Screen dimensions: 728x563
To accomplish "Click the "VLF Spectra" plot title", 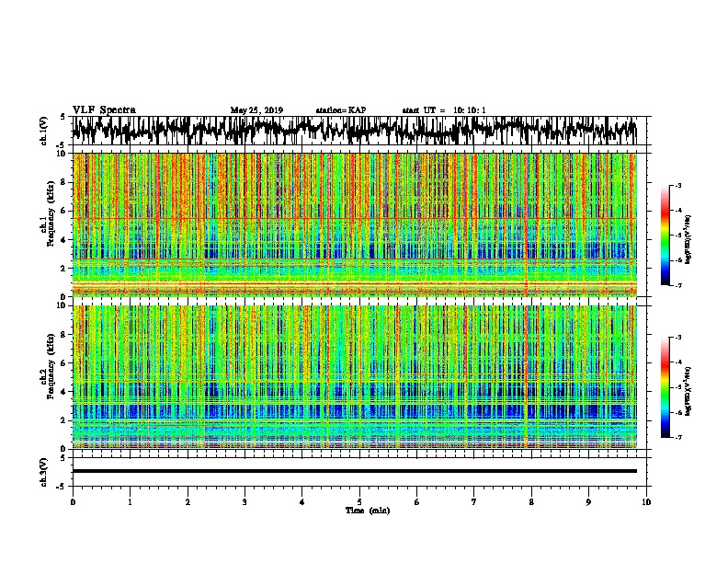I will coord(104,110).
